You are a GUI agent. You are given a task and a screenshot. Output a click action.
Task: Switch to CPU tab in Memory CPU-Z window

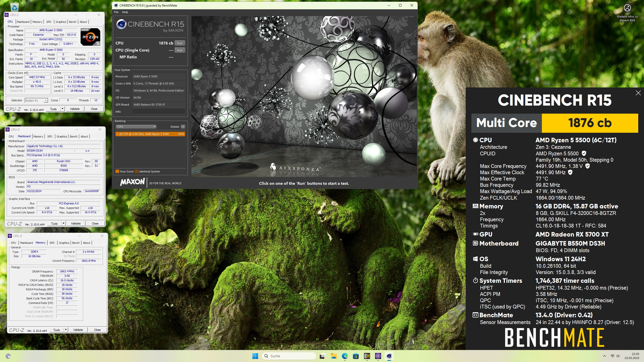[x=14, y=243]
